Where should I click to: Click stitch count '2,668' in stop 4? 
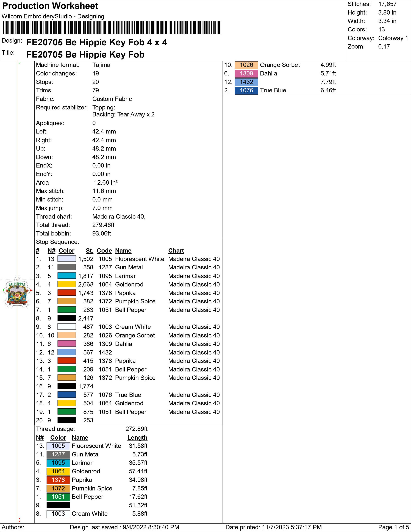(86, 284)
